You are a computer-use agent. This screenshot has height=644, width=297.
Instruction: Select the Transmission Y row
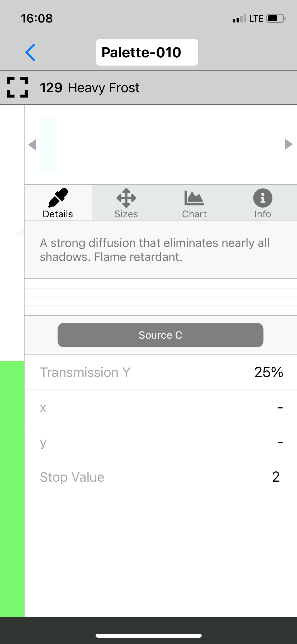pos(161,372)
